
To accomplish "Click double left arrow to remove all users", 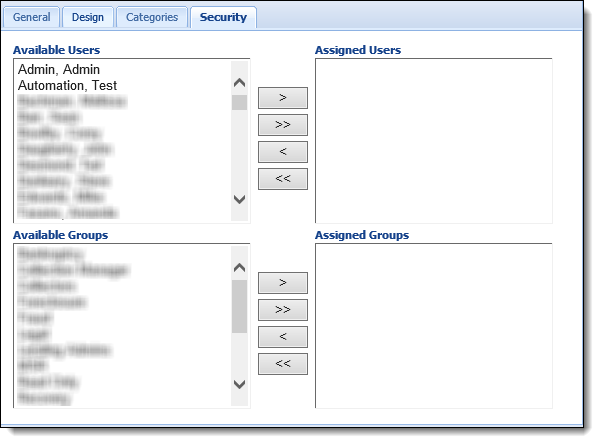I will [283, 179].
